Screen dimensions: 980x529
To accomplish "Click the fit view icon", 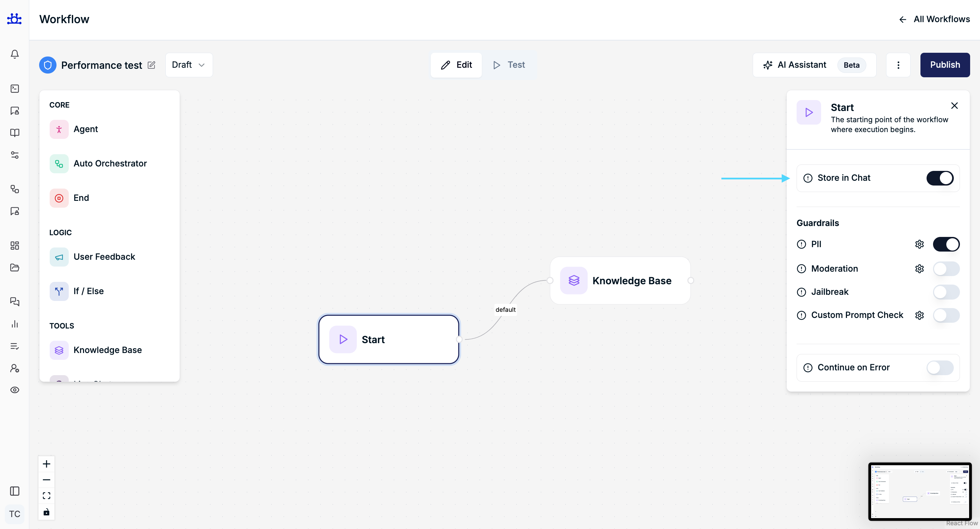I will 46,496.
